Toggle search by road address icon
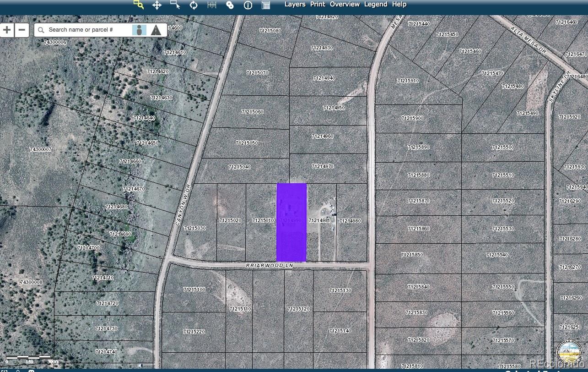This screenshot has height=372, width=588. point(156,30)
